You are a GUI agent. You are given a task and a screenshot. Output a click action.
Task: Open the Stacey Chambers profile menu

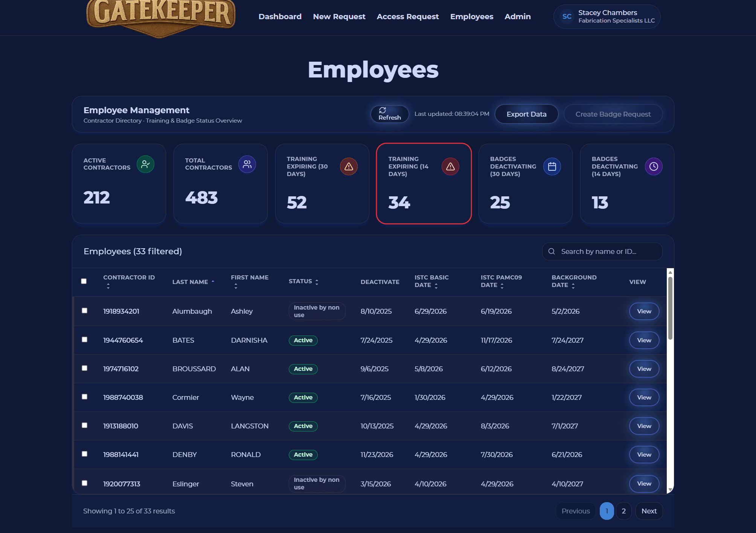click(x=607, y=17)
